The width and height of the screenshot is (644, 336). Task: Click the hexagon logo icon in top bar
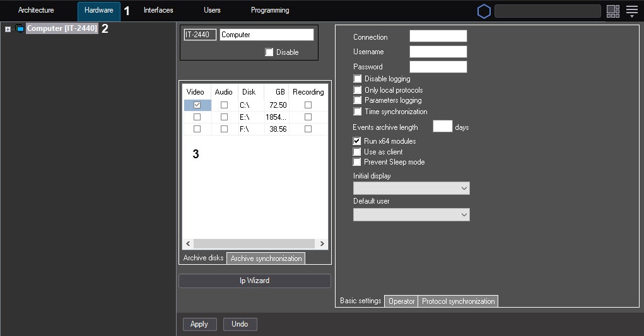point(484,11)
